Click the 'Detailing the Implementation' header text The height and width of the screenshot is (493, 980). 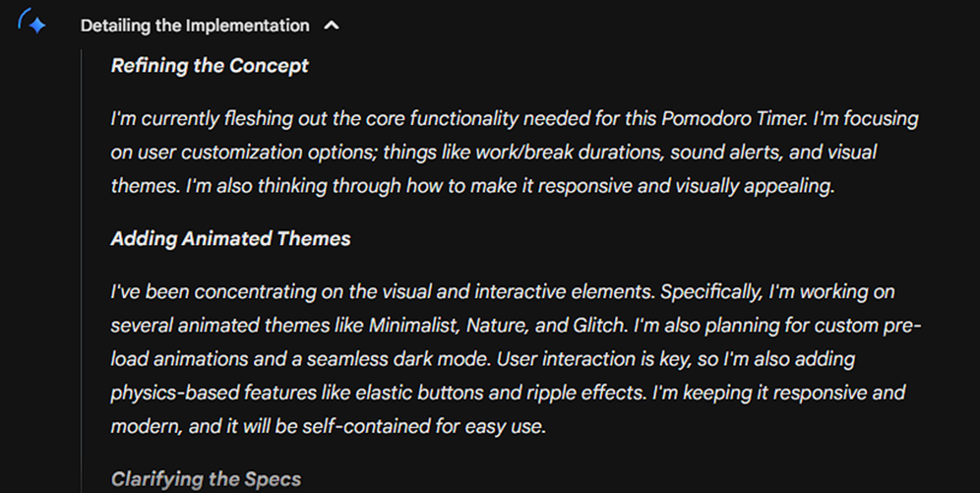point(195,26)
